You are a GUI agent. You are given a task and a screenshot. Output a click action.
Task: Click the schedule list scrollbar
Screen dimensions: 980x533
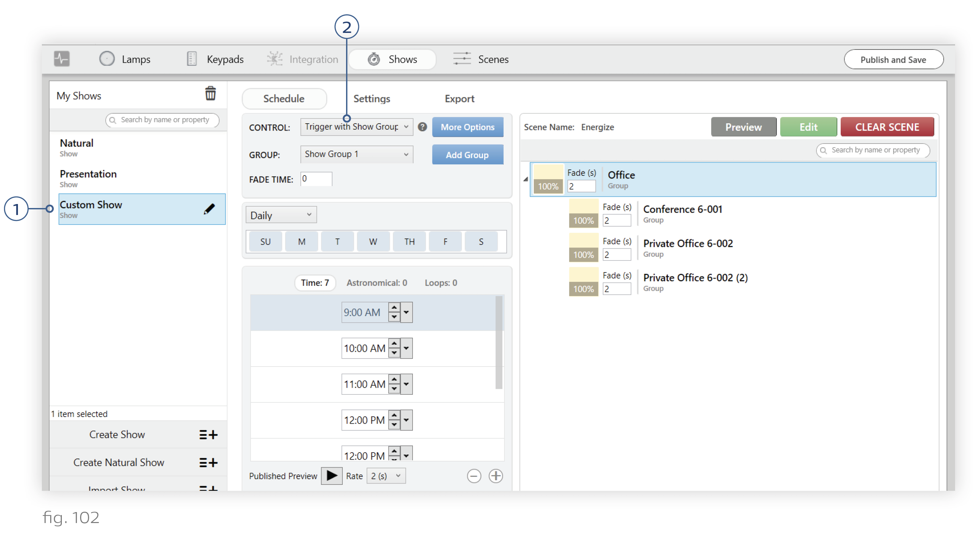498,342
